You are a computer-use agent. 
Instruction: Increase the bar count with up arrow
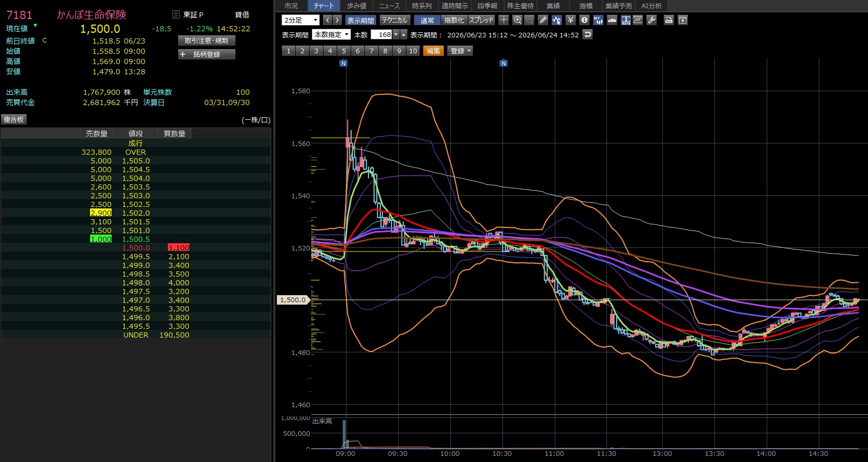pyautogui.click(x=404, y=35)
